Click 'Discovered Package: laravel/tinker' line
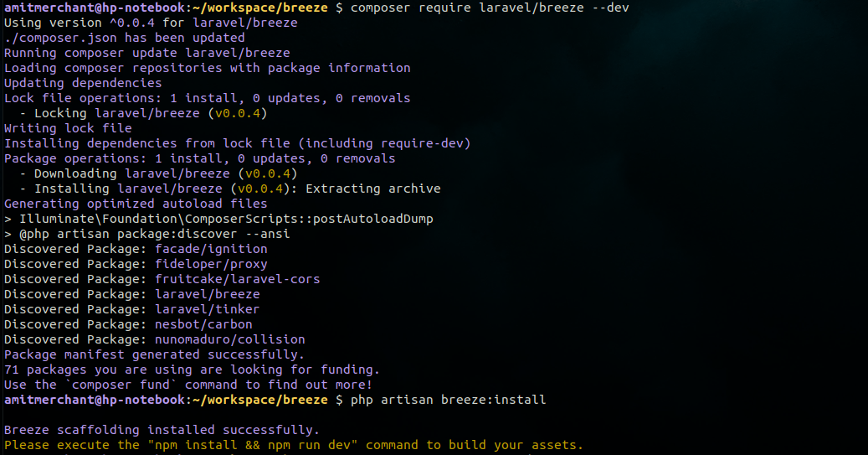Screen dimensions: 868x455 coord(131,308)
